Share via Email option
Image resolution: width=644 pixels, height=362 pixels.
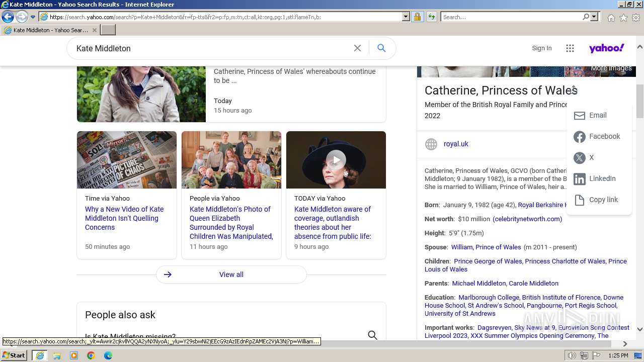tap(599, 115)
